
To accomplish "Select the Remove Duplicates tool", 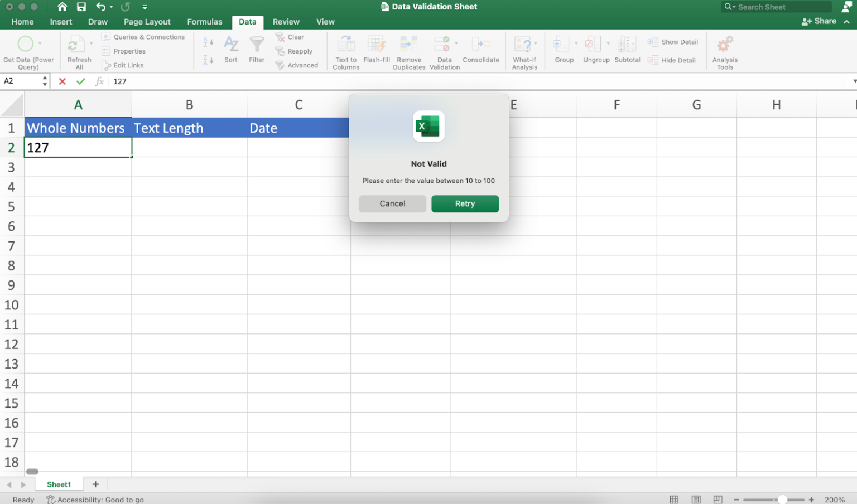I will (409, 52).
